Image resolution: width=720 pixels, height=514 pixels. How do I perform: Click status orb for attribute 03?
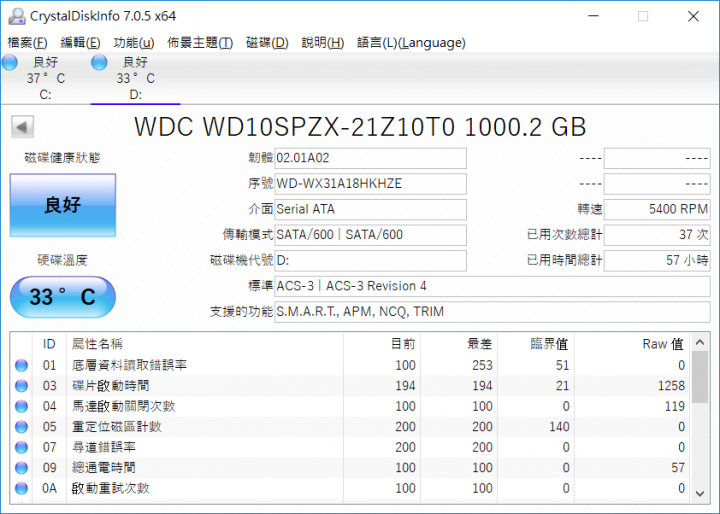(x=22, y=386)
